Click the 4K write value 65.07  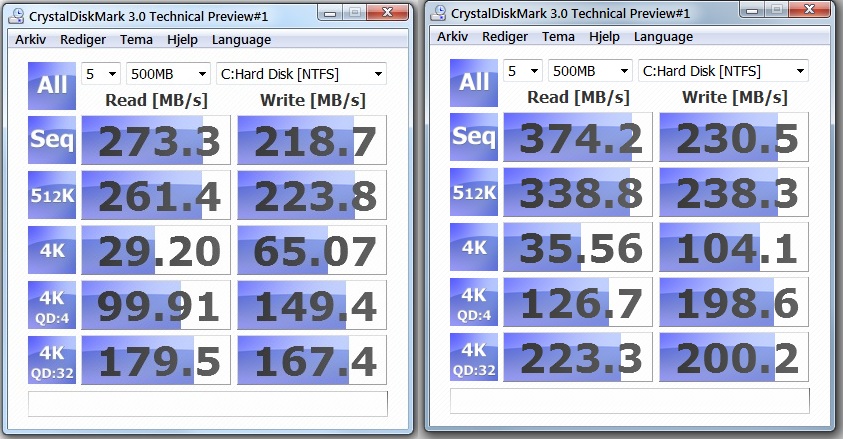pos(312,250)
